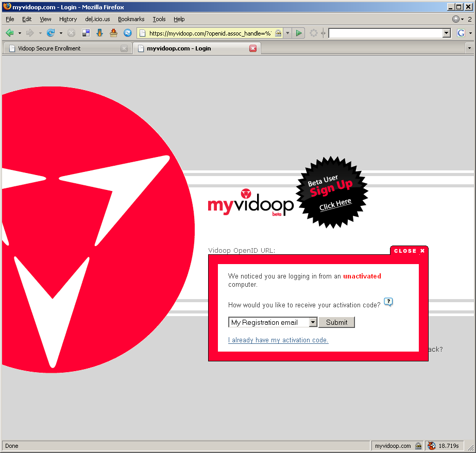Open the Bookmarks menu

(131, 19)
